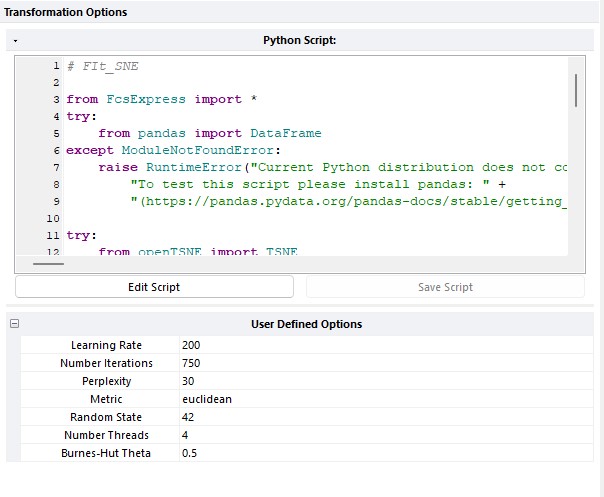Viewport: 604px width, 497px height.
Task: Edit the Number Iterations value 750
Action: coord(386,363)
